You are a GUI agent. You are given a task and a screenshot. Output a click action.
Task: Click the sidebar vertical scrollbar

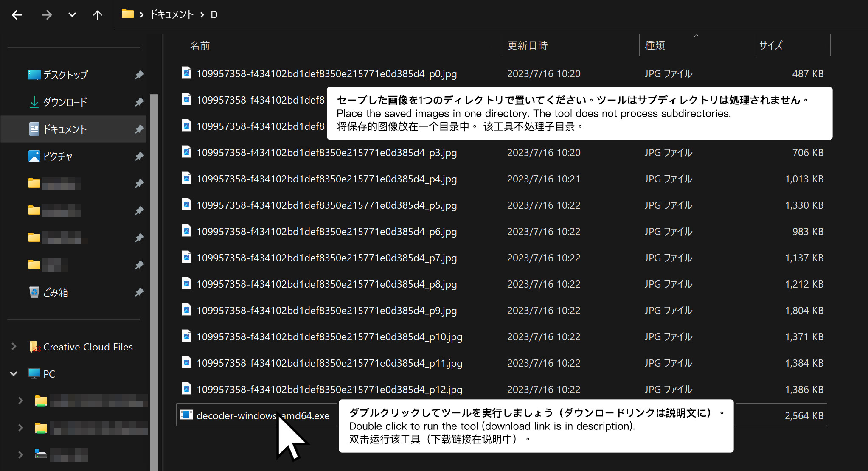[x=154, y=282]
